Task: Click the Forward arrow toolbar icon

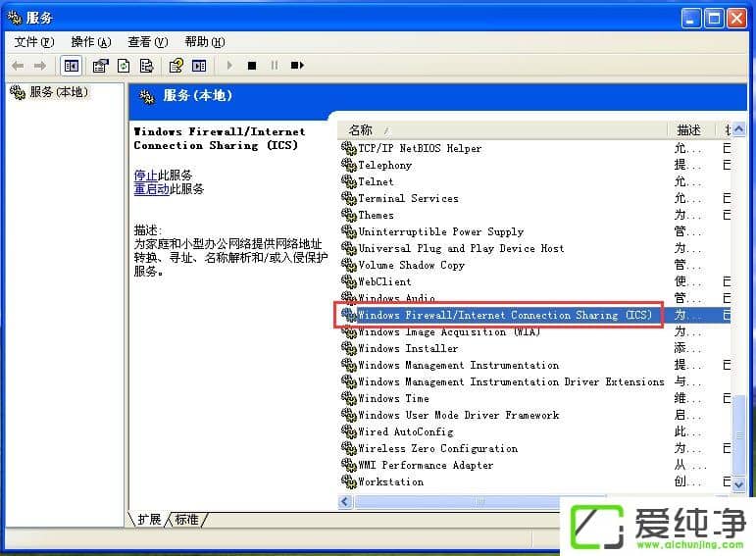Action: coord(40,66)
